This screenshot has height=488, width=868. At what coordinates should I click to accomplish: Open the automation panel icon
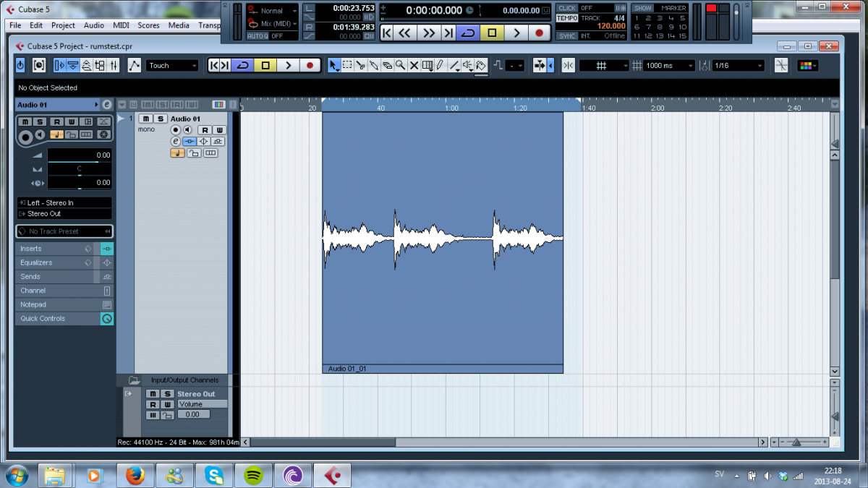point(135,65)
